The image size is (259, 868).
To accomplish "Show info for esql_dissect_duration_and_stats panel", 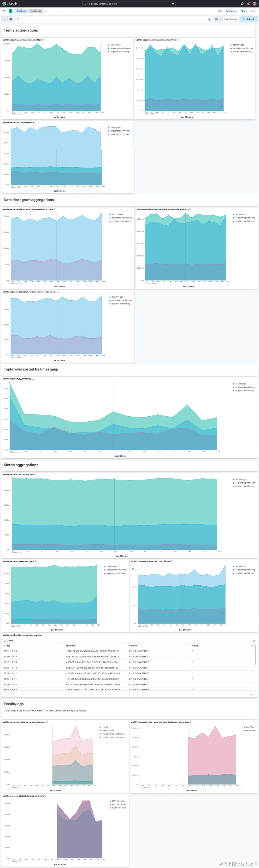I will [x=45, y=796].
